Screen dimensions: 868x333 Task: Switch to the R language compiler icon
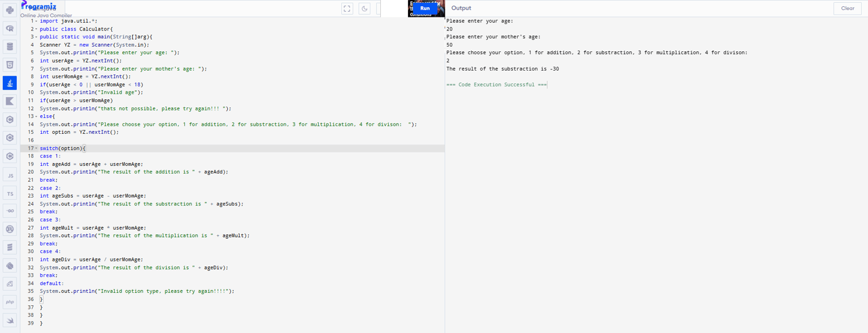(10, 28)
